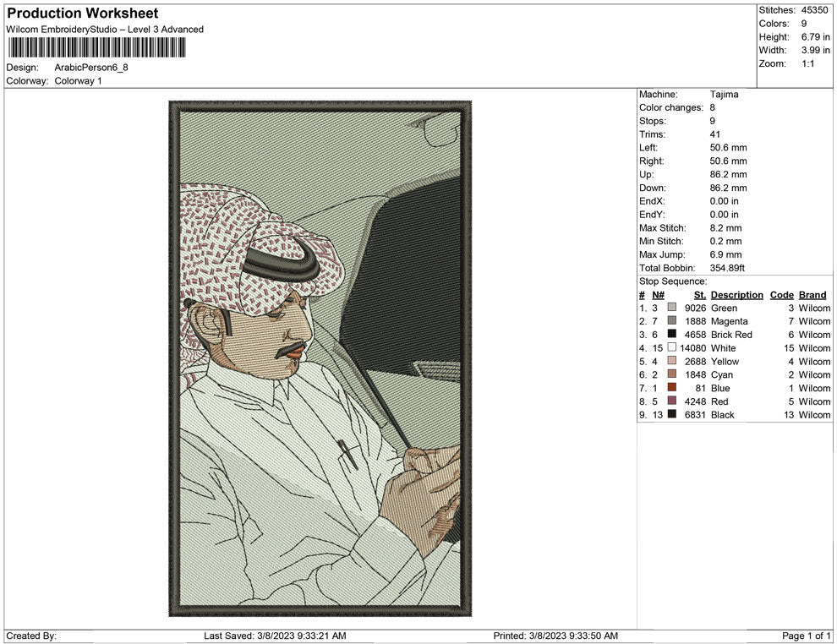The height and width of the screenshot is (644, 837).
Task: Choose the Cyan row's brown swatch
Action: pos(672,374)
